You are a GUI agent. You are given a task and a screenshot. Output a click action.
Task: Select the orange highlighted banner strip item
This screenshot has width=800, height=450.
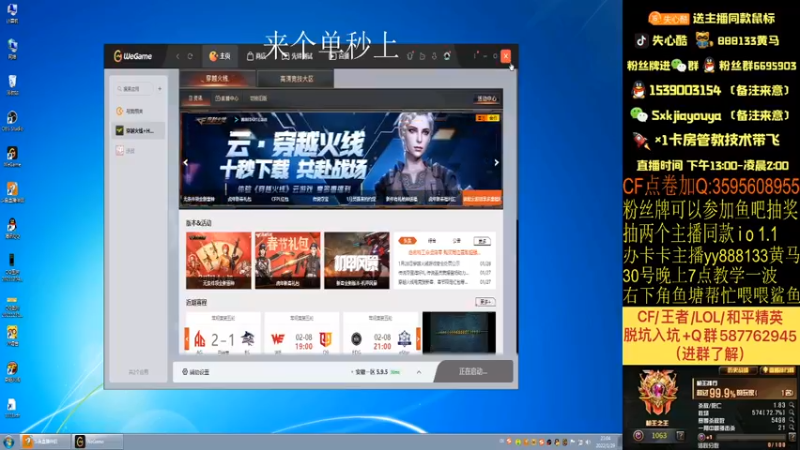click(x=482, y=199)
